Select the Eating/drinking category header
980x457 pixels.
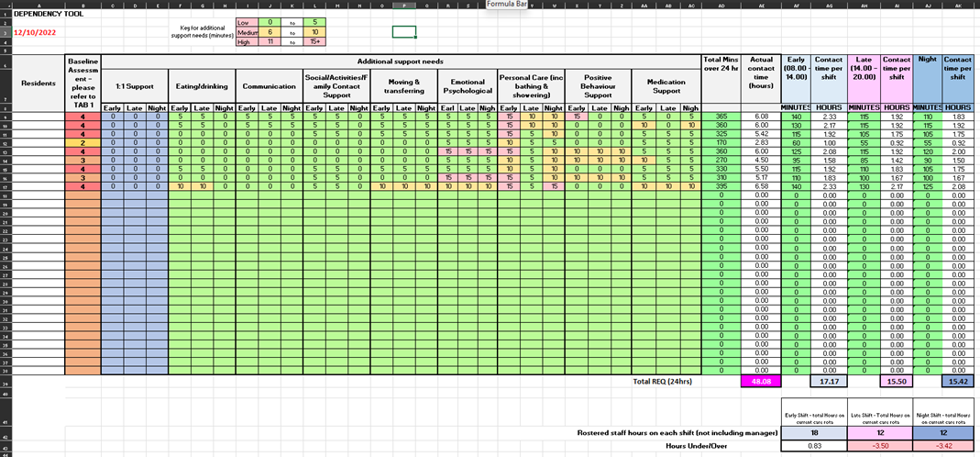(202, 86)
